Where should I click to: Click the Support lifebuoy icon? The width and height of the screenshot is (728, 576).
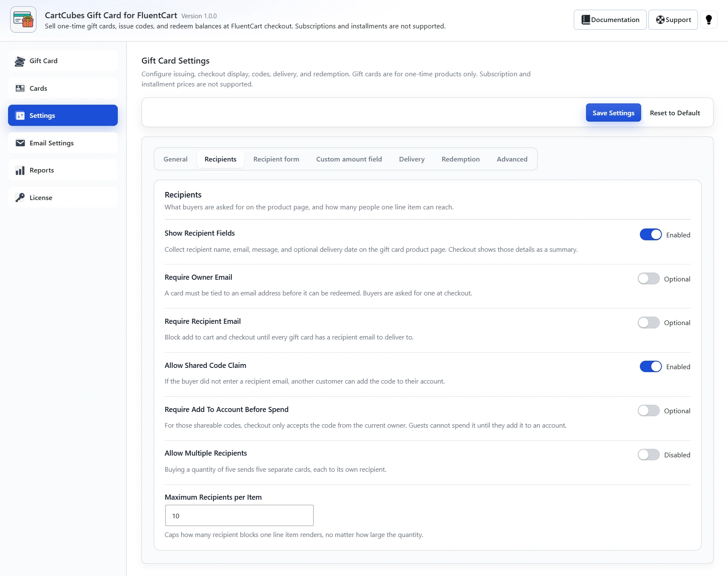click(x=660, y=19)
